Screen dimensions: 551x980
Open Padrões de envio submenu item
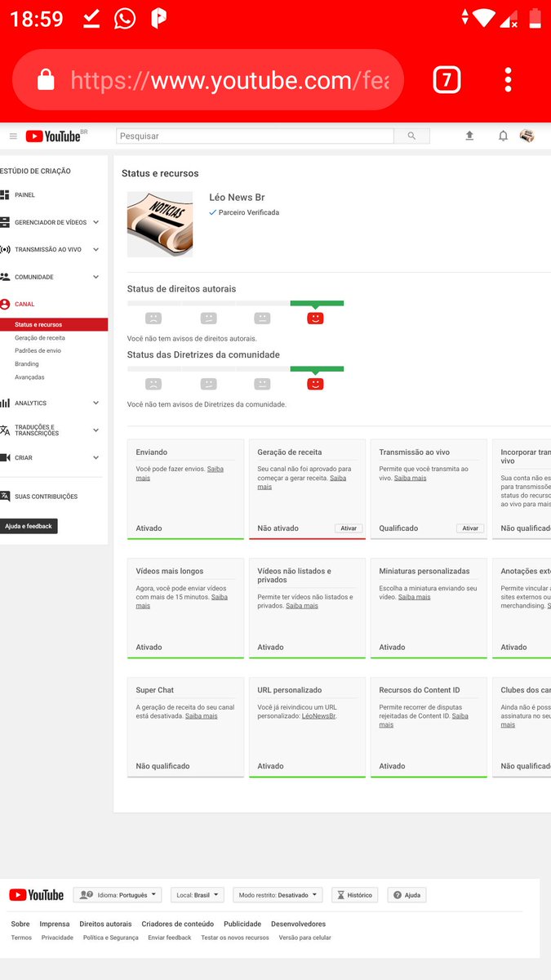[x=38, y=351]
